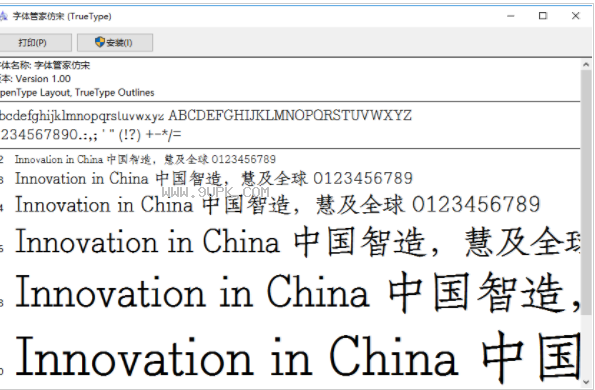Image resolution: width=595 pixels, height=390 pixels.
Task: Click the scrollbar up arrow
Action: (586, 65)
